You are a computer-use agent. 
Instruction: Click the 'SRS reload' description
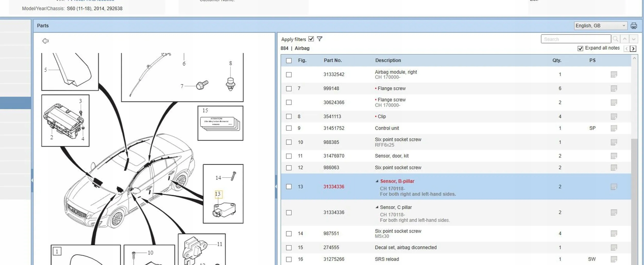[x=387, y=259]
